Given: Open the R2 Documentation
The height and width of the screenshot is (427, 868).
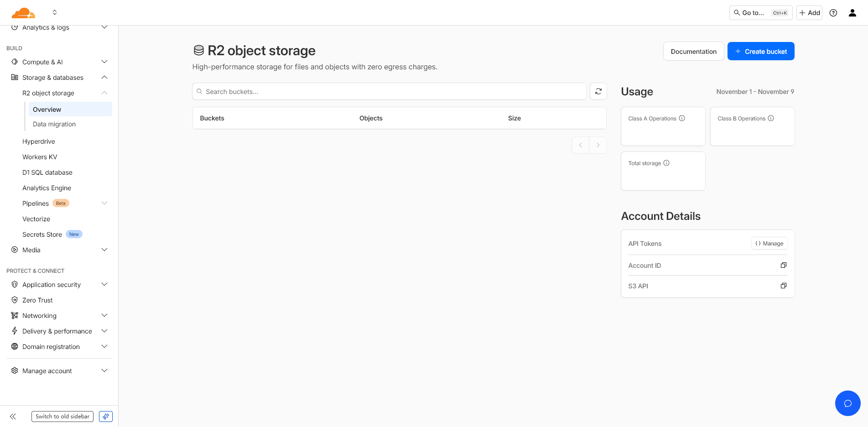Looking at the screenshot, I should [693, 51].
